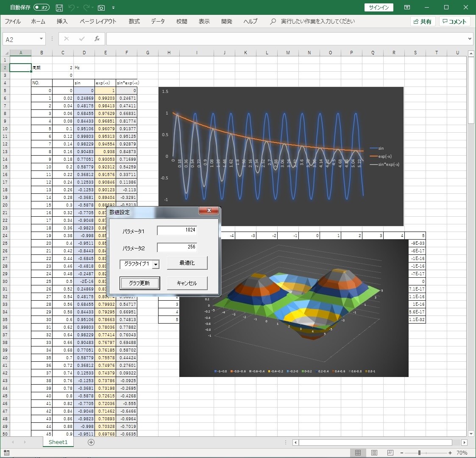Image resolution: width=476 pixels, height=458 pixels.
Task: Switch to Normal view icon
Action: click(x=358, y=453)
